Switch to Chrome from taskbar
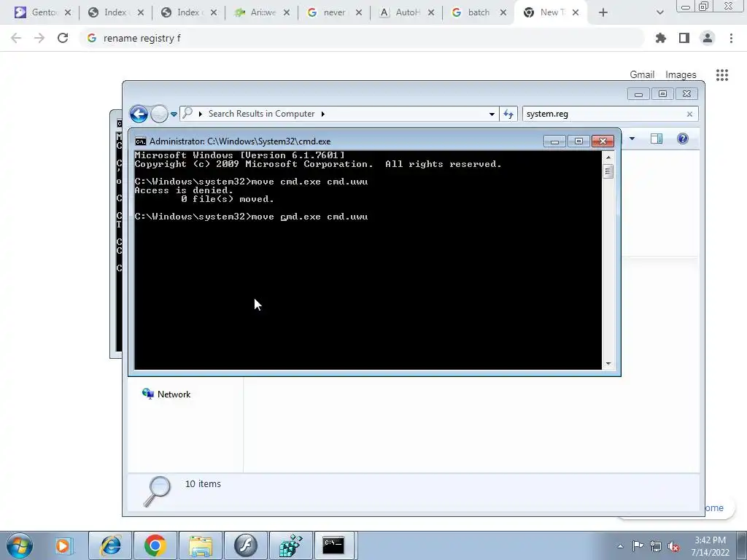747x560 pixels. [155, 545]
